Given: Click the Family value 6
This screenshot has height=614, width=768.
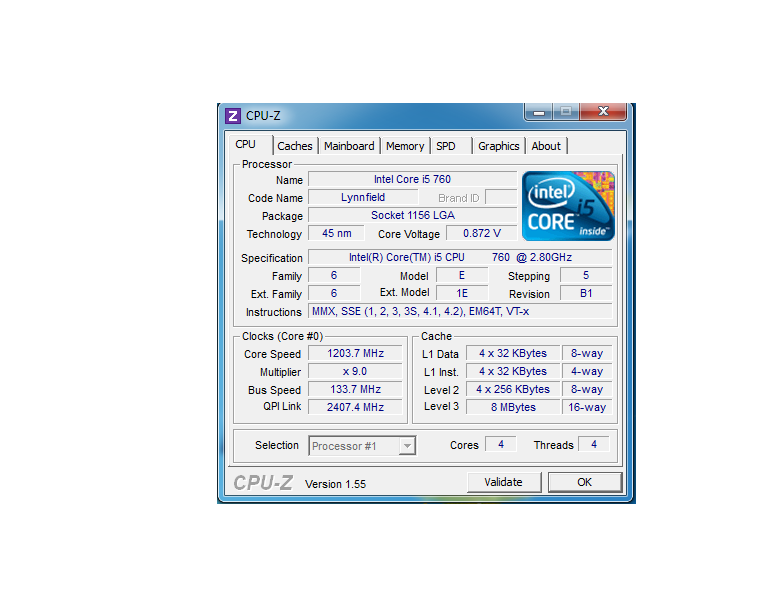Looking at the screenshot, I should click(x=334, y=276).
